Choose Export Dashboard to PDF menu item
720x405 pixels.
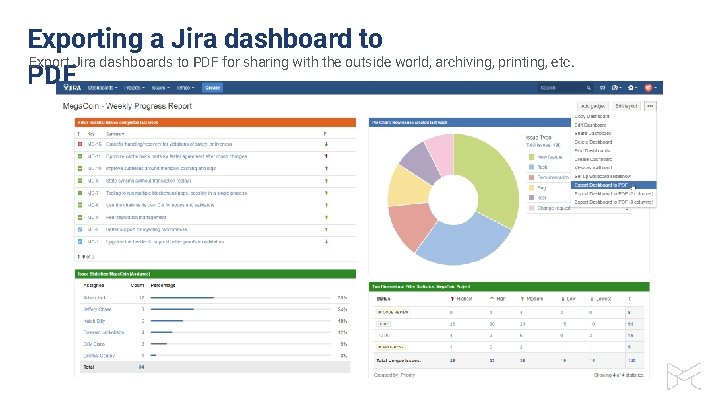pyautogui.click(x=613, y=185)
